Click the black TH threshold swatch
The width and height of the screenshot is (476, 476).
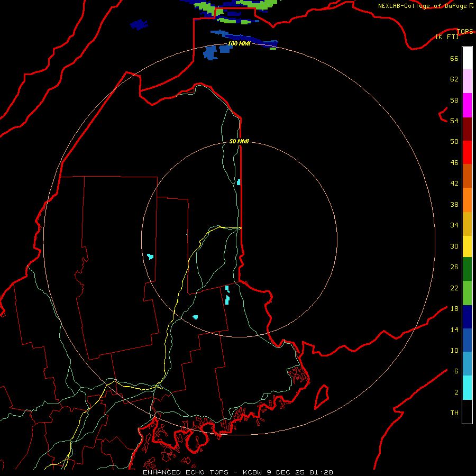[x=467, y=411]
